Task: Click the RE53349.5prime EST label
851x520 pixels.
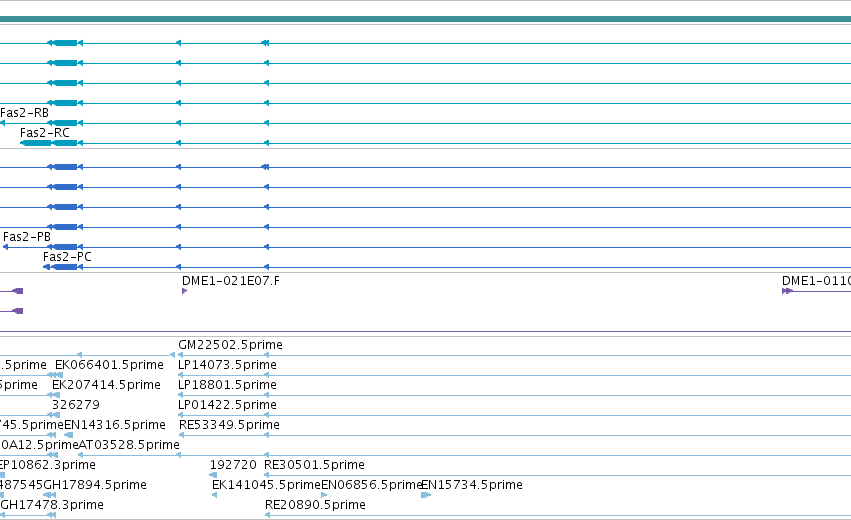Action: pos(229,425)
